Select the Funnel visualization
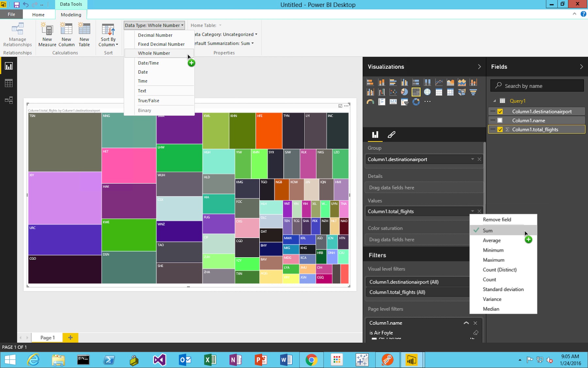 click(x=473, y=92)
